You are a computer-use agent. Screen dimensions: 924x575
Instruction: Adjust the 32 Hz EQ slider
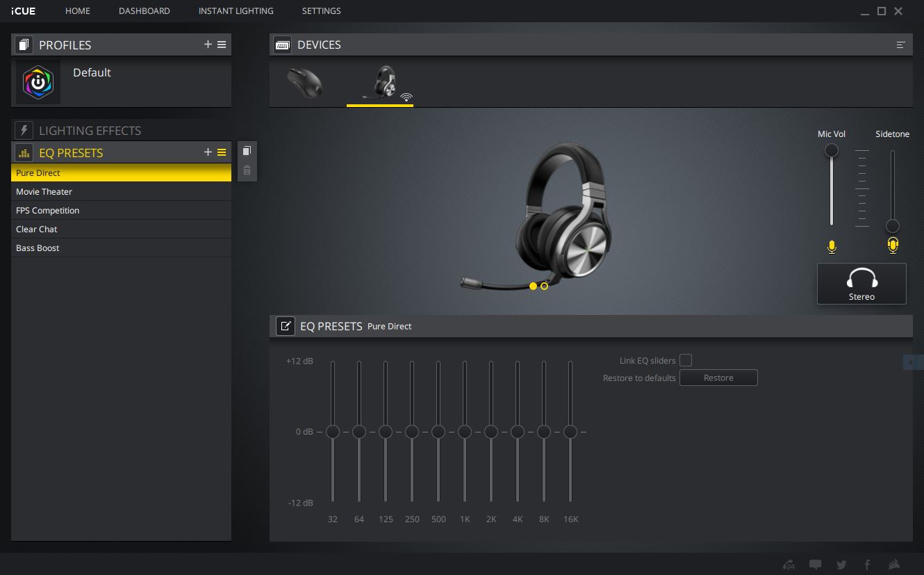pos(332,432)
